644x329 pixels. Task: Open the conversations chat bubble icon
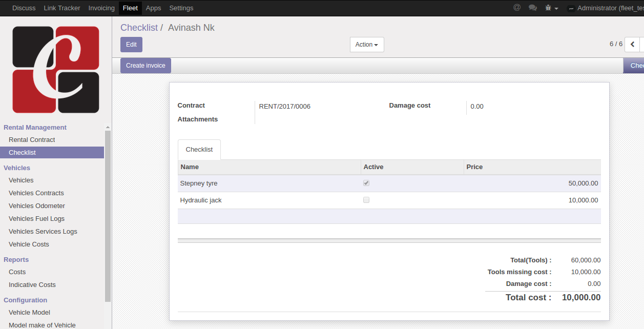[533, 8]
